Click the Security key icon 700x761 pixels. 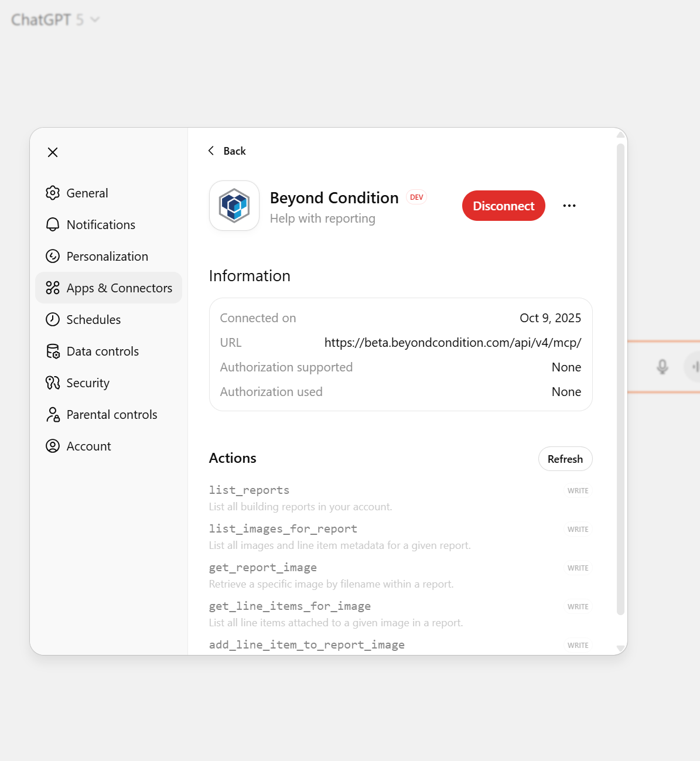tap(53, 383)
